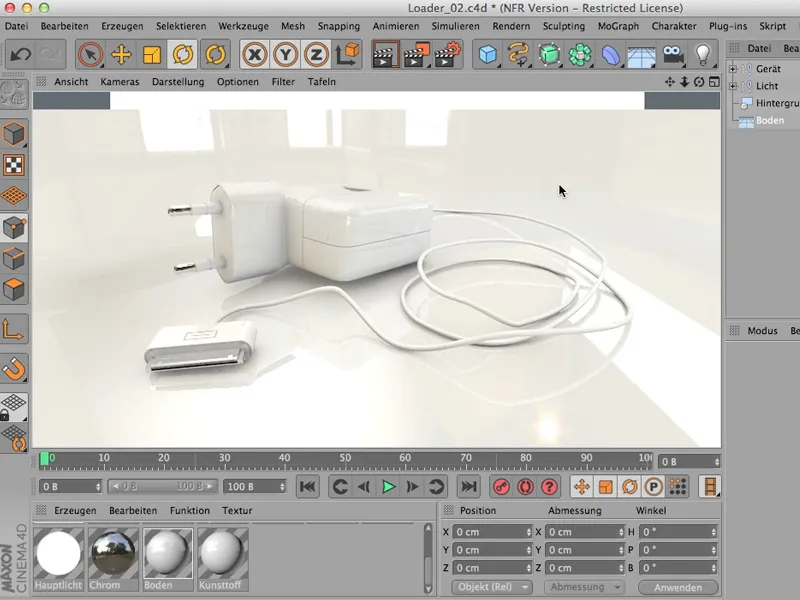Activate Workplane mode orange grid icon
This screenshot has width=800, height=600.
(14, 196)
